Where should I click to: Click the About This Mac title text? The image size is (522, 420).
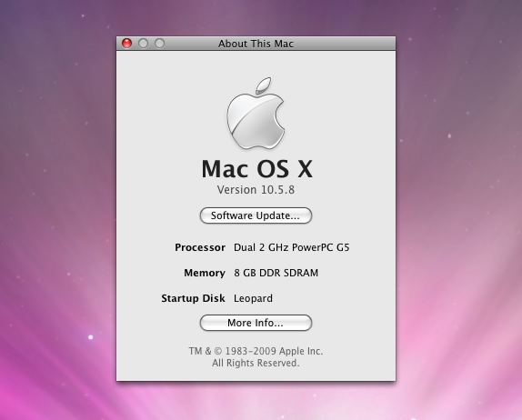tap(256, 44)
